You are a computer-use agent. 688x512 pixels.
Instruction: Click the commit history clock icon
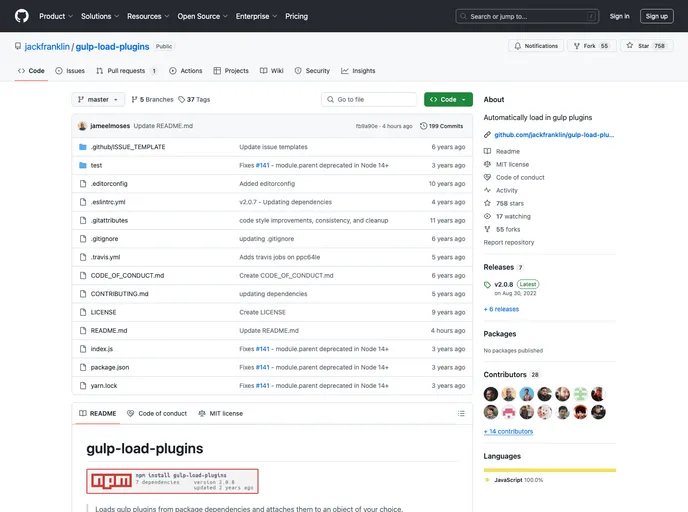pos(423,126)
